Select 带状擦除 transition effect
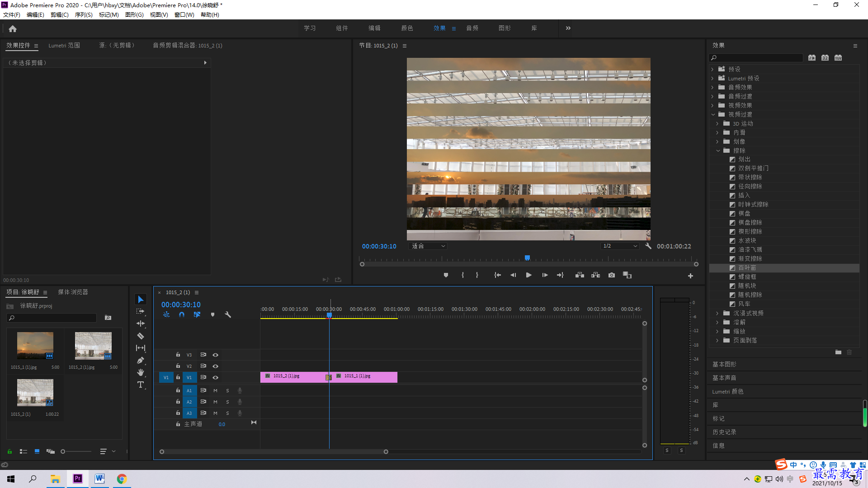868x488 pixels. coord(750,178)
